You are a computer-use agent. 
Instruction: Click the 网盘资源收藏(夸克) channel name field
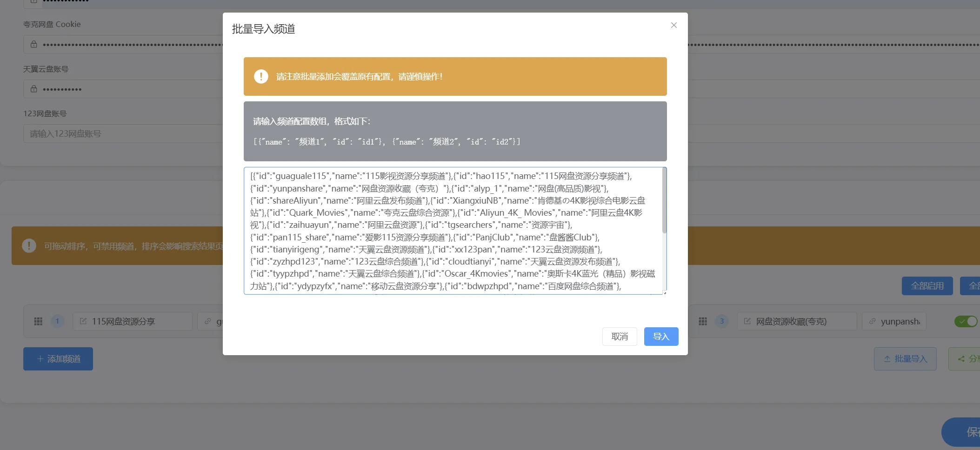click(x=797, y=321)
